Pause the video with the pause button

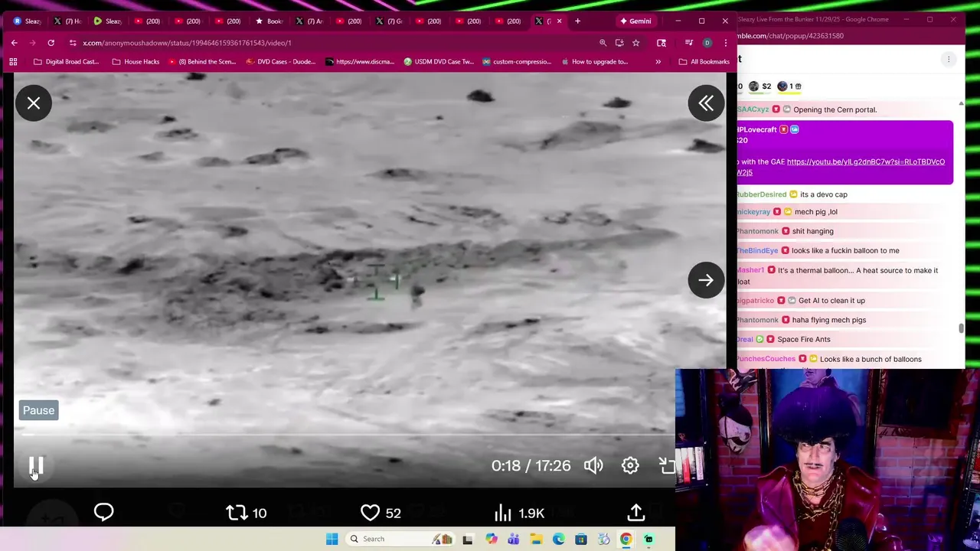tap(36, 466)
